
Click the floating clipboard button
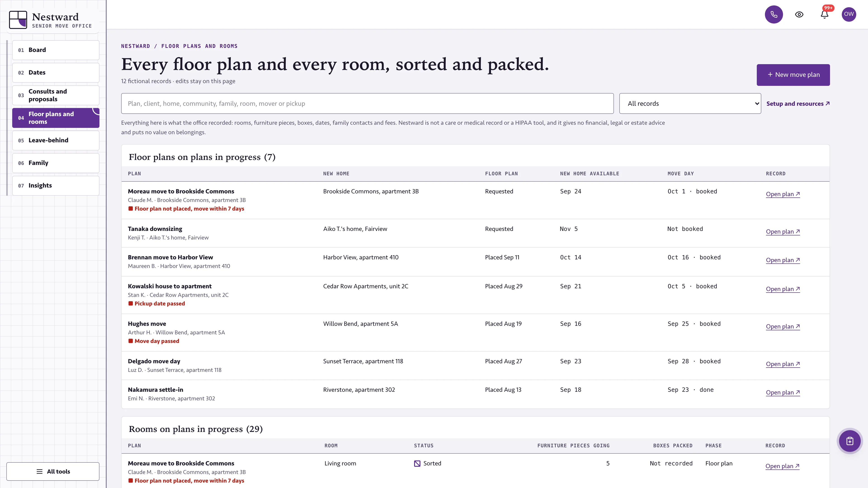pyautogui.click(x=850, y=441)
